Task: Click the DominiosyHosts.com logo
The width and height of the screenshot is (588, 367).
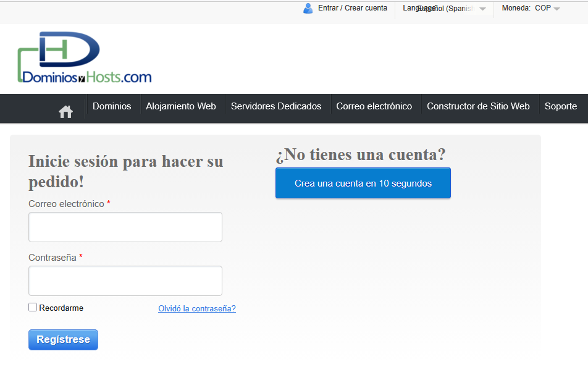Action: 85,57
